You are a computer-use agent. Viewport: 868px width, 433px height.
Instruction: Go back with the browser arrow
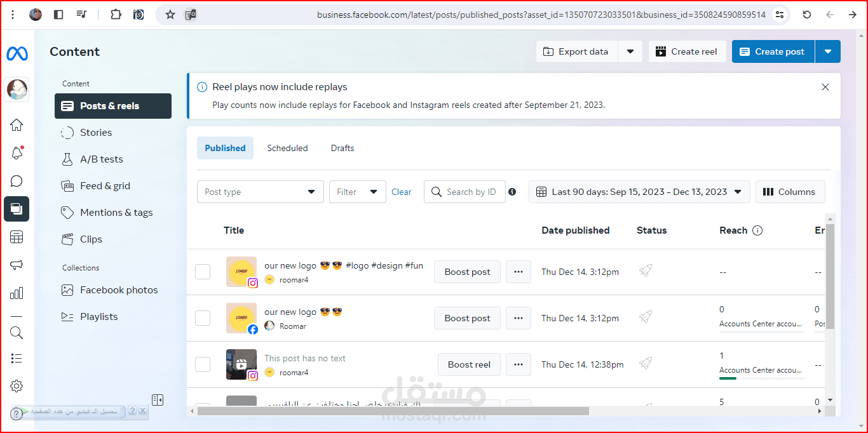830,14
